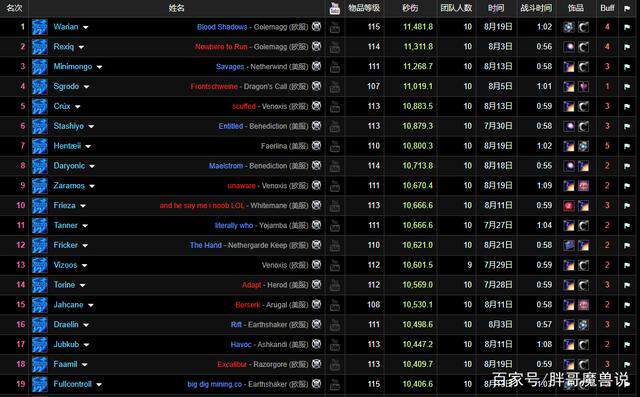
Task: Sort by the 战斗时间 column header
Action: tap(536, 8)
